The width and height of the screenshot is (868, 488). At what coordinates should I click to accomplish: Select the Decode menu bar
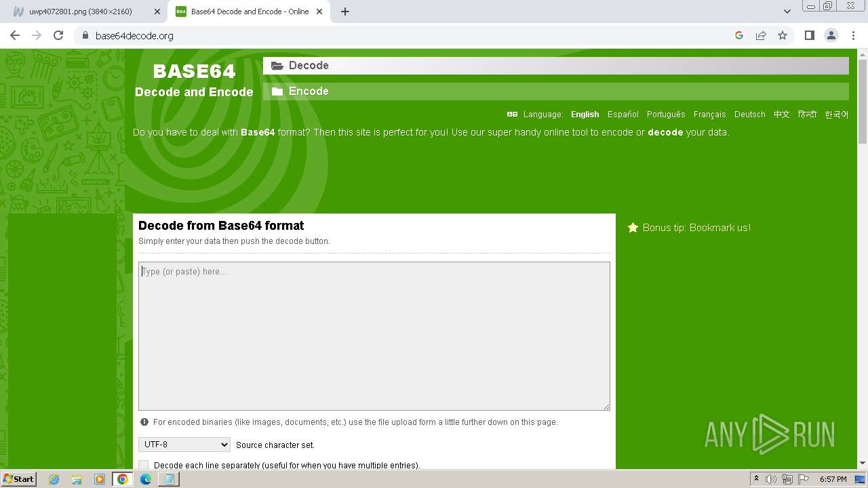(556, 66)
